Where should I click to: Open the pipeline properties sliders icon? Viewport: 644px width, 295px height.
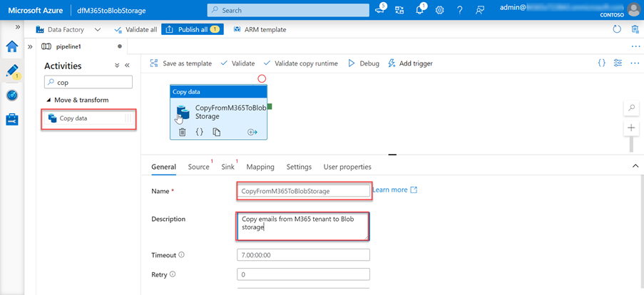pyautogui.click(x=618, y=63)
